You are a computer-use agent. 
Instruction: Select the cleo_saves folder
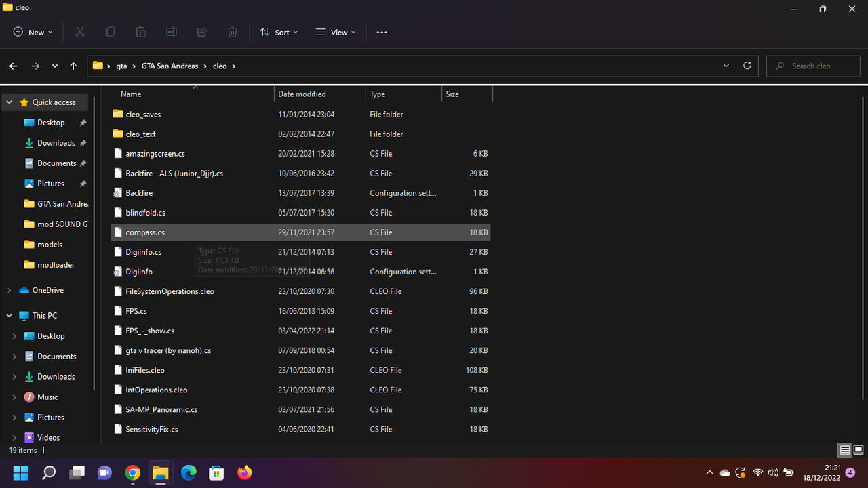300,115
